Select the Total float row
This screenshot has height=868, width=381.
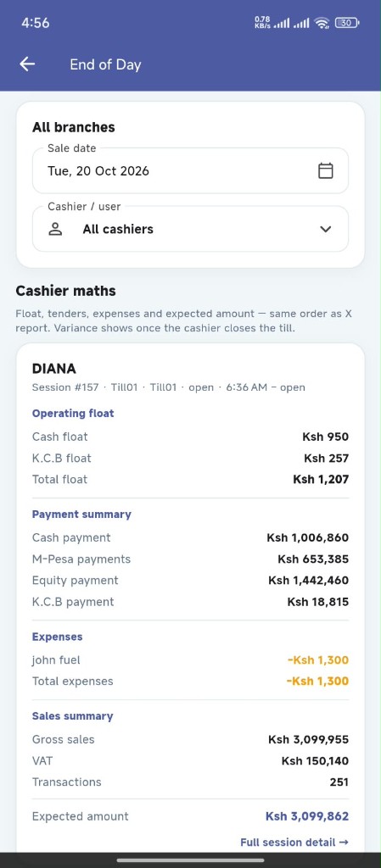[x=190, y=480]
